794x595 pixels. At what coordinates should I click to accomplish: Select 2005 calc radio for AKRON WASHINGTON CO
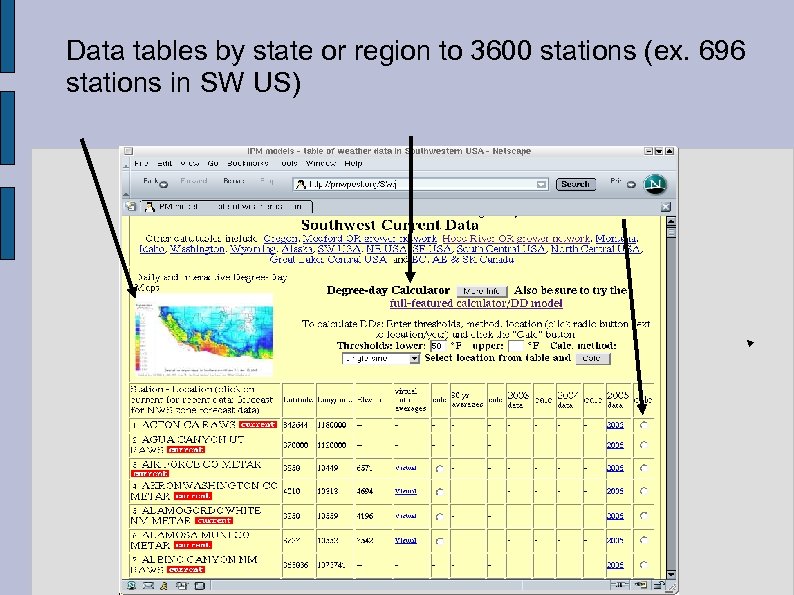pos(644,491)
